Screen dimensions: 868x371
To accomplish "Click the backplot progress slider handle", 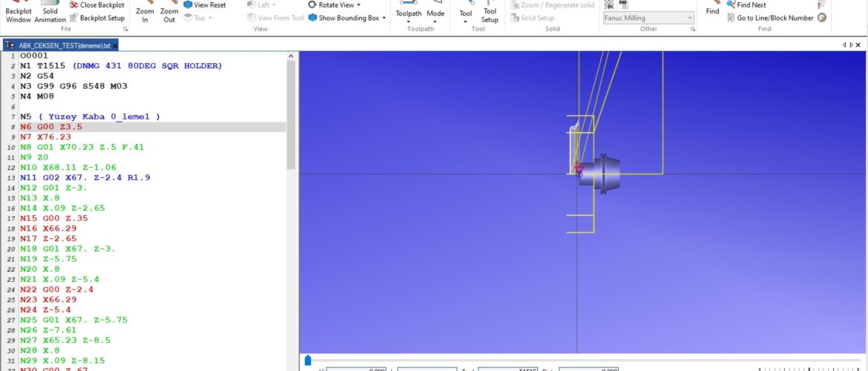I will tap(308, 361).
